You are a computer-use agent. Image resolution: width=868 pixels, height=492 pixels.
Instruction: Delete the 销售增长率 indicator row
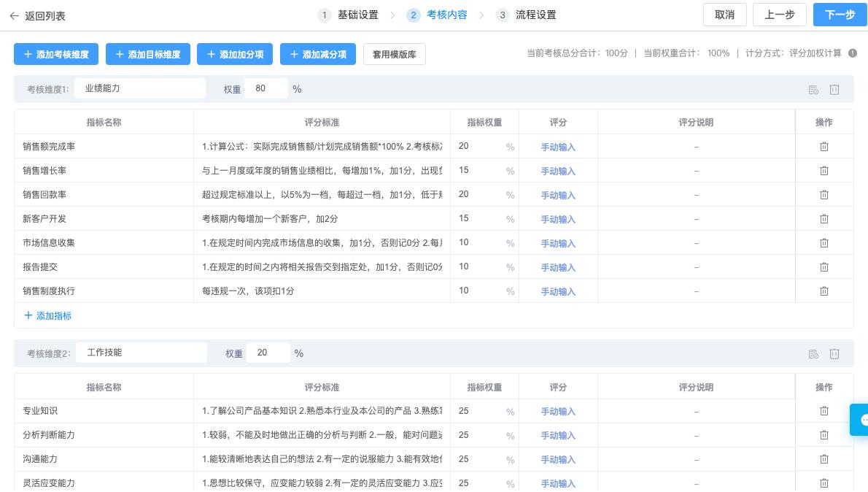tap(824, 171)
